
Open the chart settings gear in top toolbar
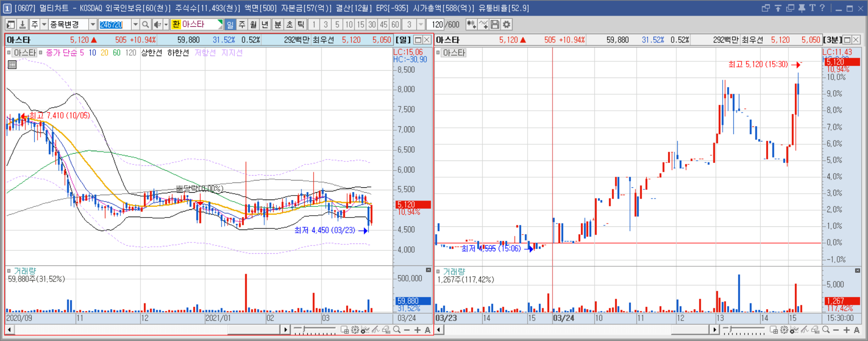coord(507,24)
